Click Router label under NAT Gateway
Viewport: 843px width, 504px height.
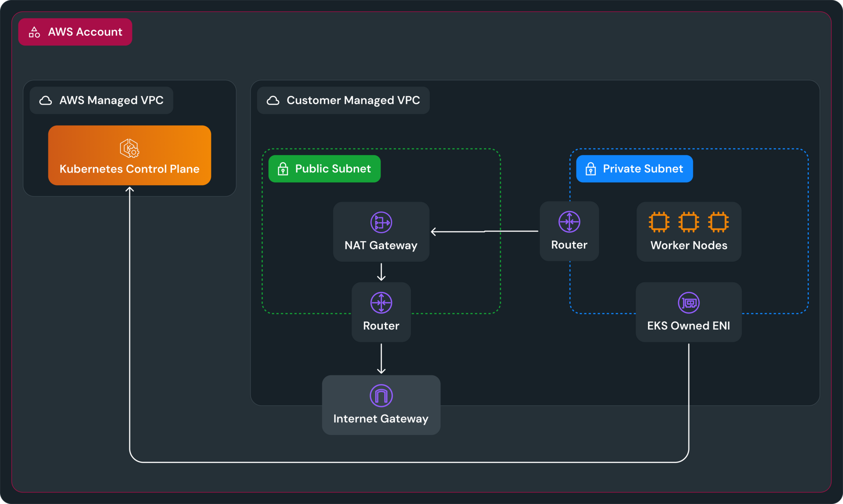[381, 326]
